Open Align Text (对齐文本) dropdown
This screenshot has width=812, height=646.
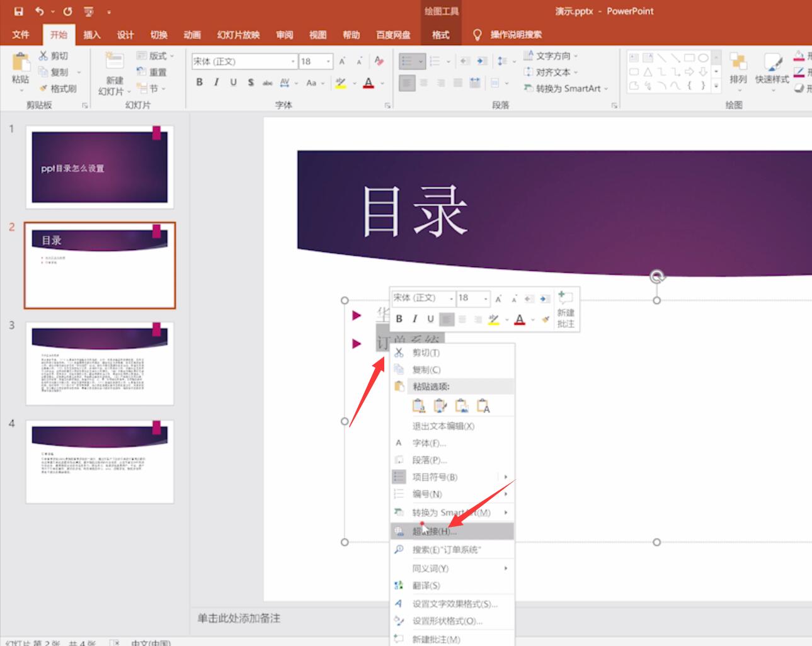coord(551,72)
